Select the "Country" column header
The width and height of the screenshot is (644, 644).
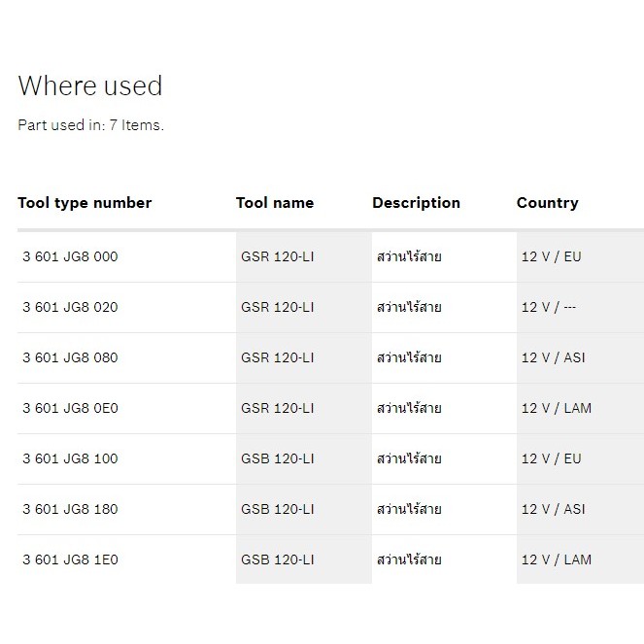click(547, 203)
